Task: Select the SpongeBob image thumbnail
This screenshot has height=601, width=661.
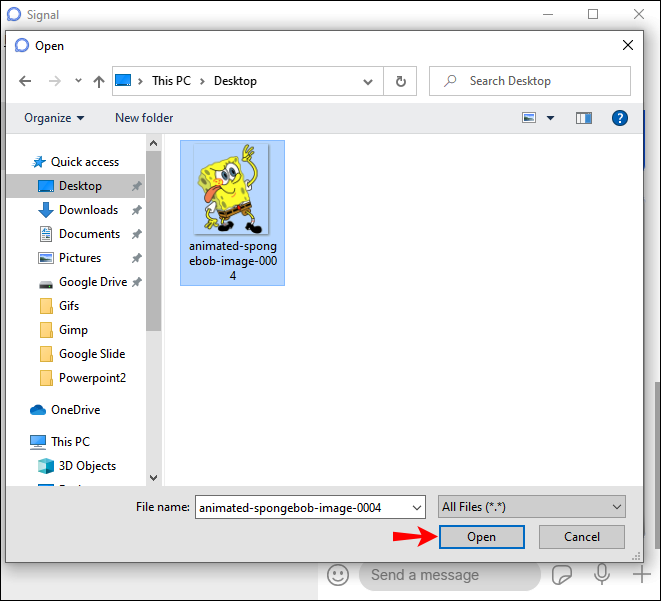Action: pos(231,189)
